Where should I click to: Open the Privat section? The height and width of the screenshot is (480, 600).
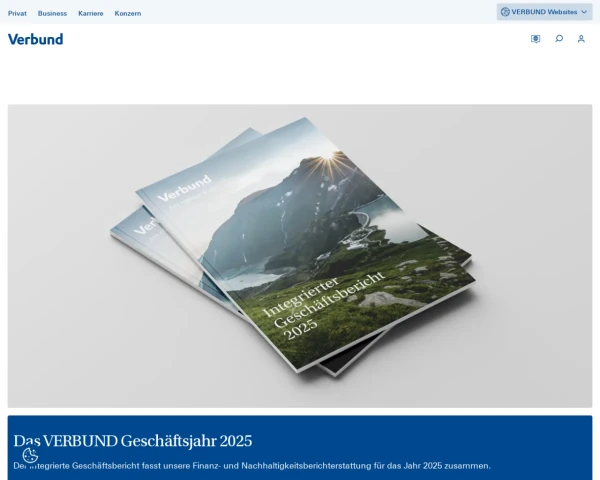[17, 13]
